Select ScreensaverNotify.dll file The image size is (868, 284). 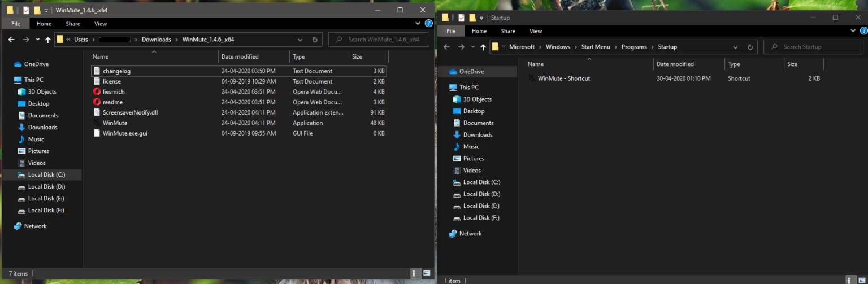[238, 112]
